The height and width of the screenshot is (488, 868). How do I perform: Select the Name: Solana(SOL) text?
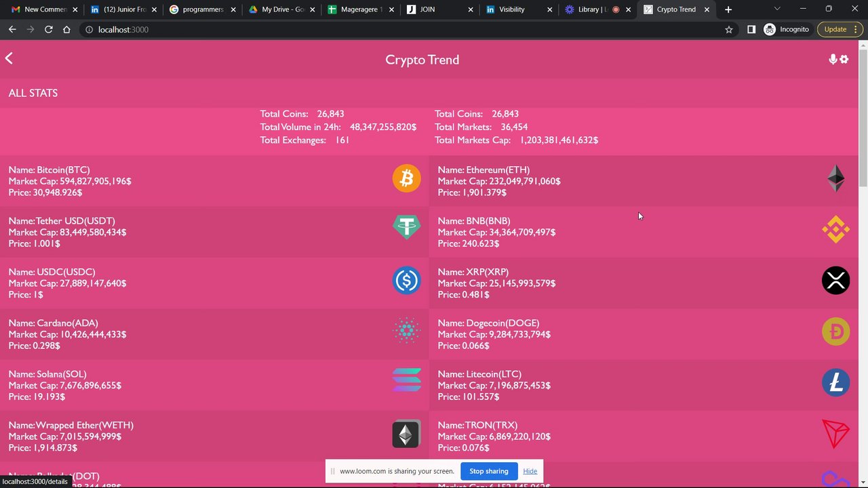pos(47,374)
